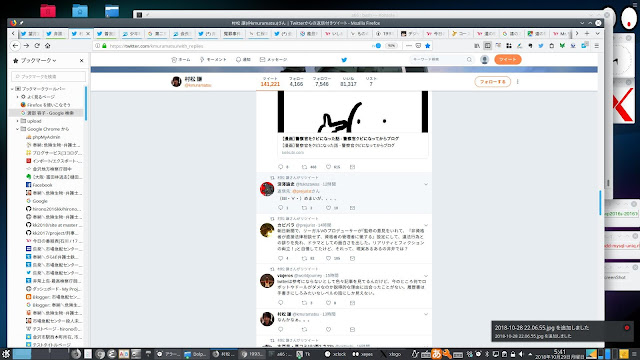The height and width of the screenshot is (360, 640).
Task: Select the いいね tab showing 81,317
Action: (348, 81)
